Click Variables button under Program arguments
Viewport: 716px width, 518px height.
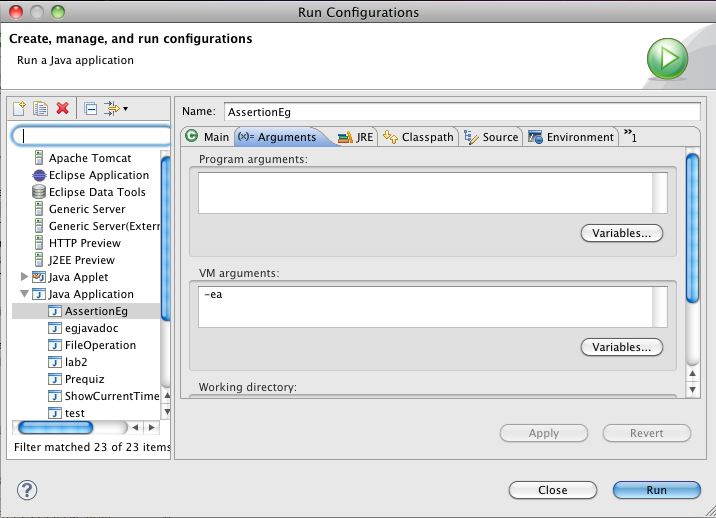pyautogui.click(x=621, y=233)
